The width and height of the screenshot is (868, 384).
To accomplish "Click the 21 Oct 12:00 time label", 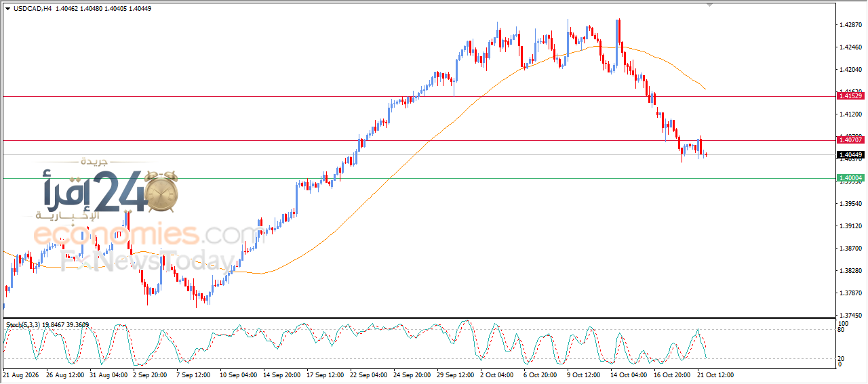I will tap(716, 375).
